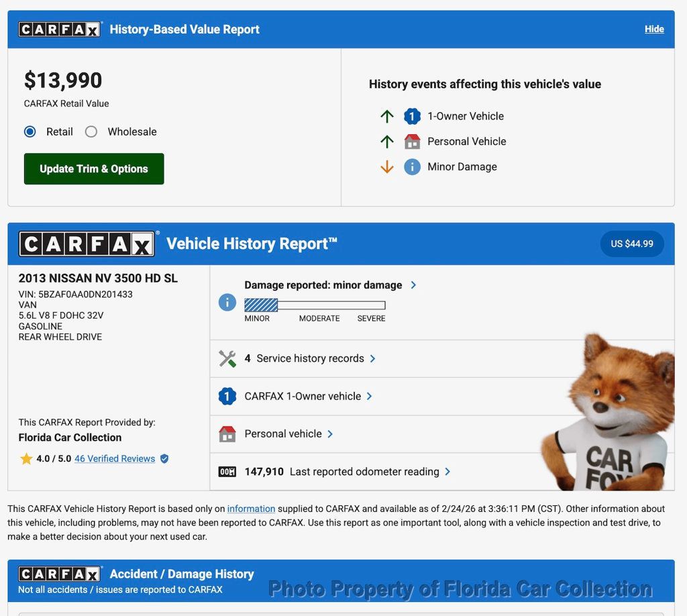
Task: Expand the 4 Service history records row
Action: coord(310,358)
